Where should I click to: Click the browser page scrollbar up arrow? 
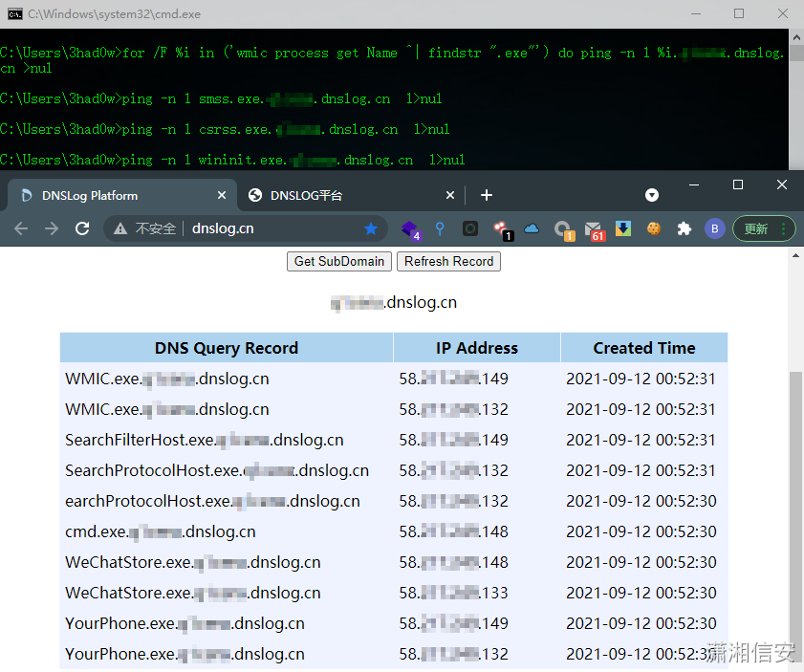(x=795, y=255)
